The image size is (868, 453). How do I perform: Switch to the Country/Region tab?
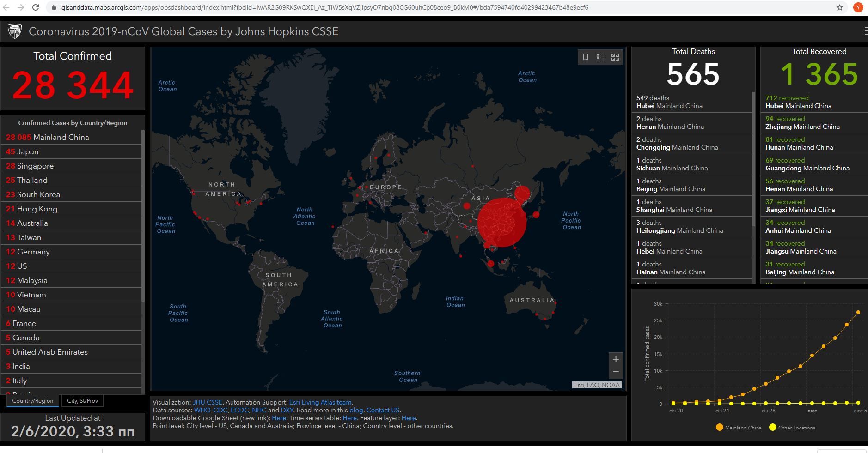(33, 401)
